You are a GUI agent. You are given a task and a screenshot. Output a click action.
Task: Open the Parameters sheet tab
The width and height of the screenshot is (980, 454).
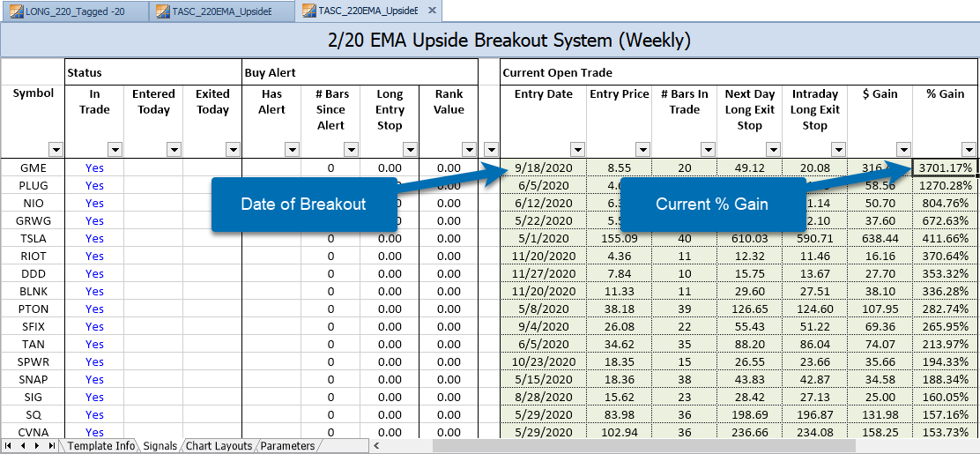(x=287, y=446)
